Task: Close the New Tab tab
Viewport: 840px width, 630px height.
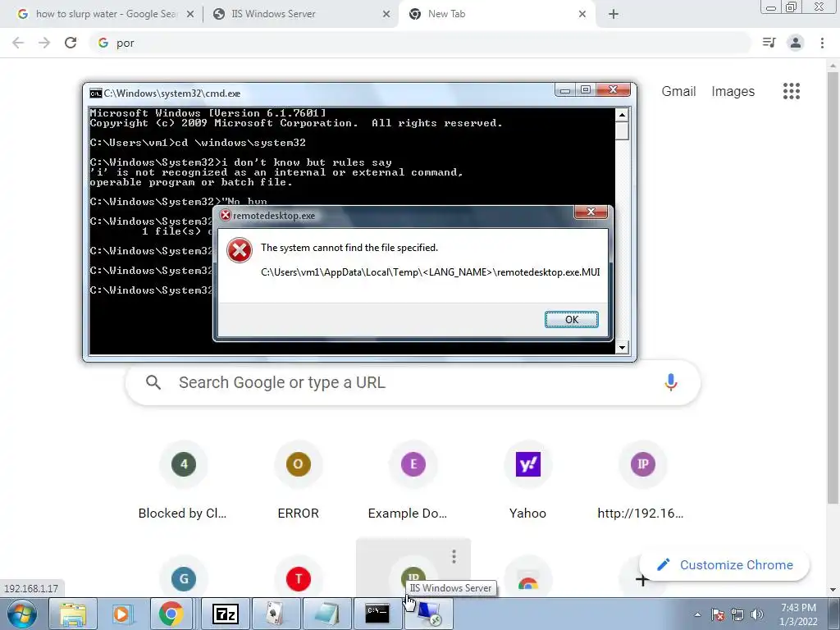Action: pos(582,15)
